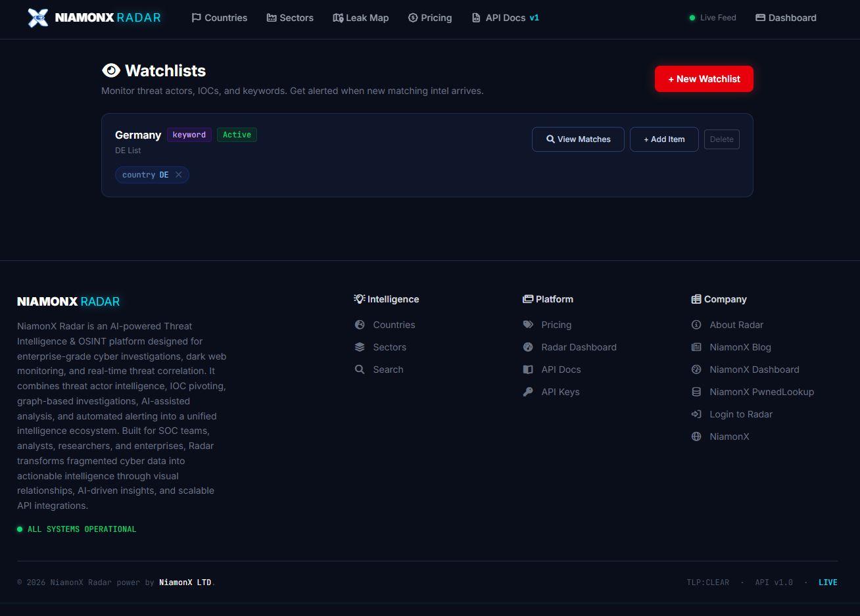Click the dollar icon beside Pricing in navbar
860x616 pixels.
[413, 18]
